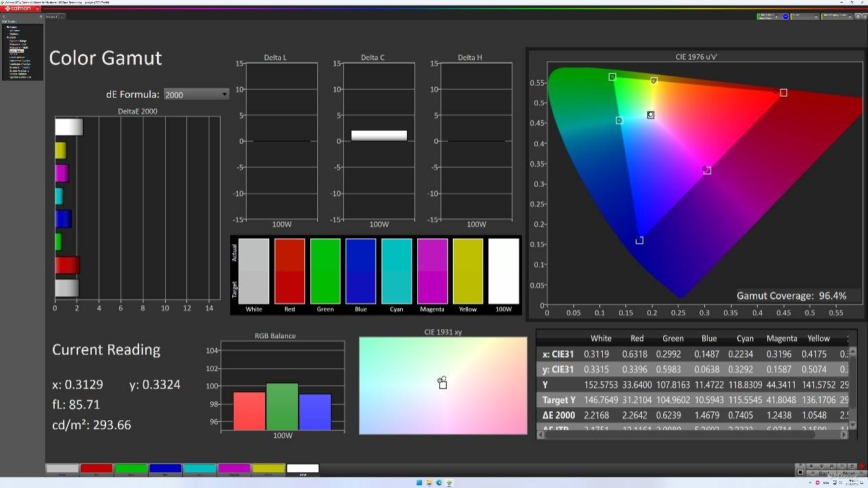
Task: Expand the Source dropdown in top toolbar
Action: 804,16
